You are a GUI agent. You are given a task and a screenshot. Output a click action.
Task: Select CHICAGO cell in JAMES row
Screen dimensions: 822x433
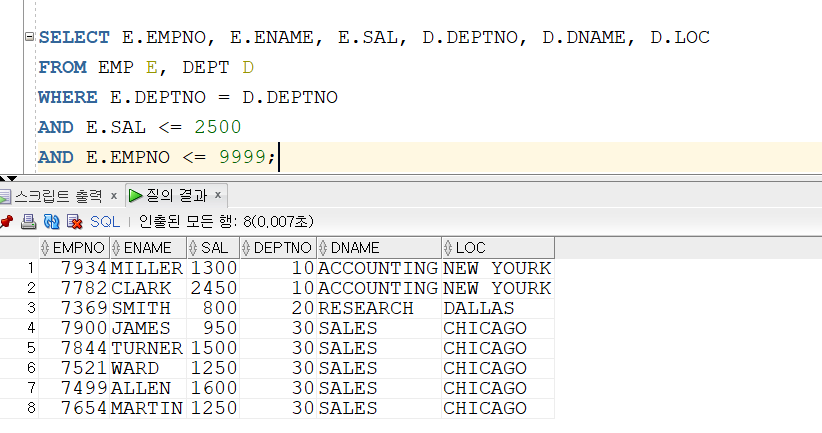tap(497, 328)
